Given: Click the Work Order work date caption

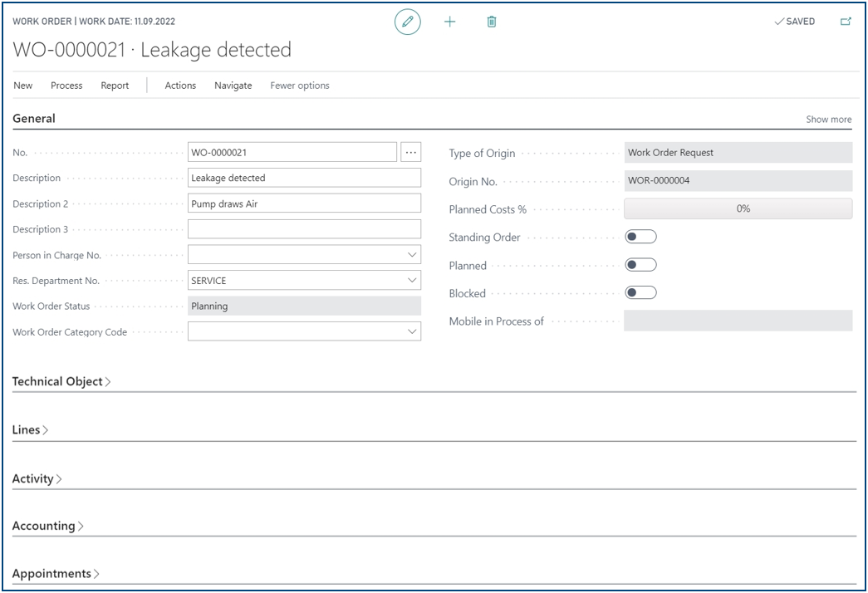Looking at the screenshot, I should coord(94,22).
